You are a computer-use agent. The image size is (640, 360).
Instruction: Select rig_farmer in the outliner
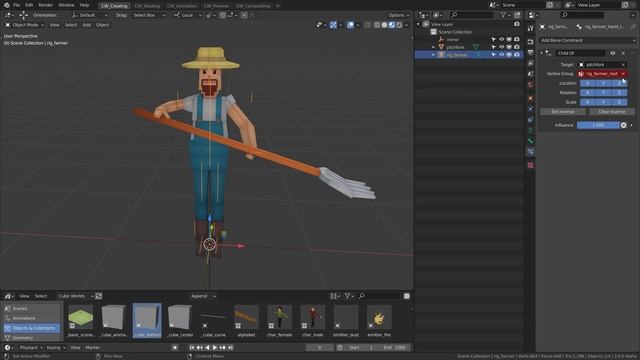tap(457, 55)
